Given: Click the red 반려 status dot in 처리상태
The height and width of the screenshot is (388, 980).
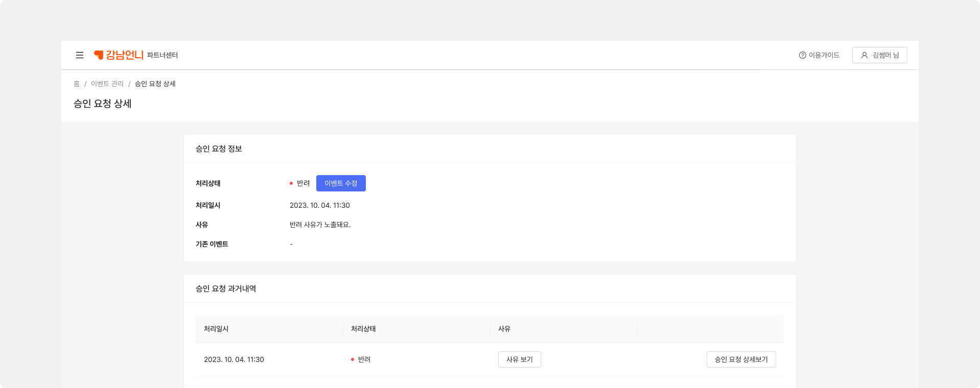Looking at the screenshot, I should point(291,183).
